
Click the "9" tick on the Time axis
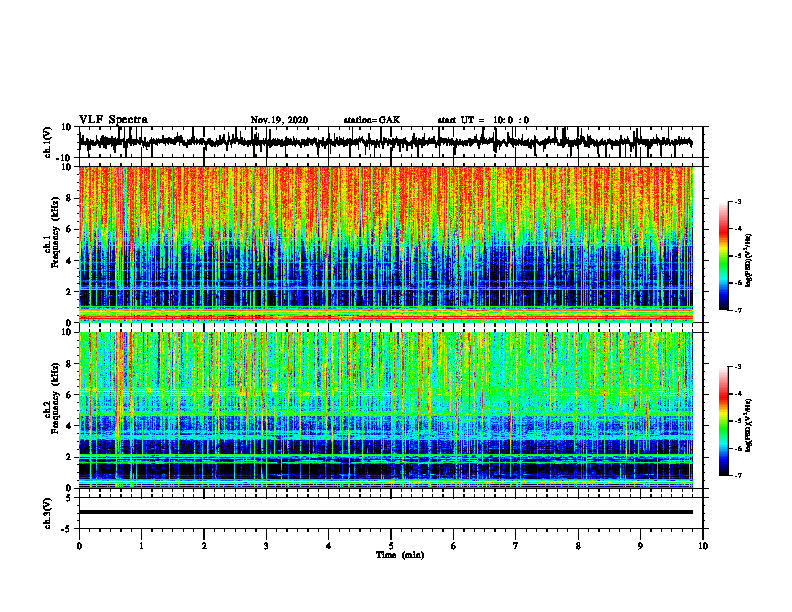point(640,546)
